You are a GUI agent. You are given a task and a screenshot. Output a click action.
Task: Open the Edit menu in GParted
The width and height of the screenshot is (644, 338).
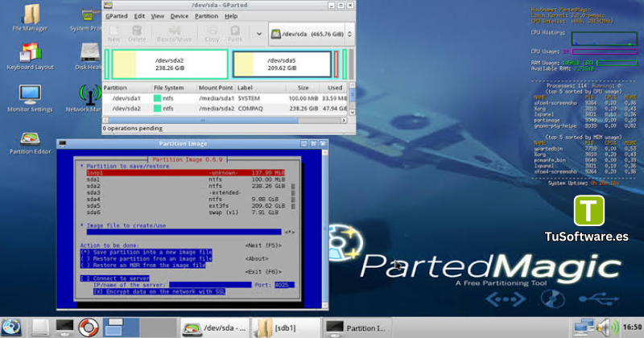tap(139, 16)
